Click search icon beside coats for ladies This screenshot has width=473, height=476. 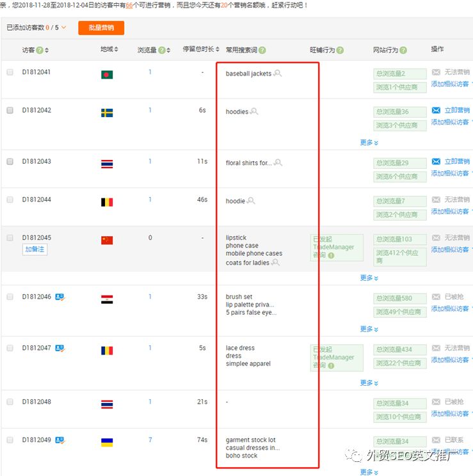click(x=275, y=262)
